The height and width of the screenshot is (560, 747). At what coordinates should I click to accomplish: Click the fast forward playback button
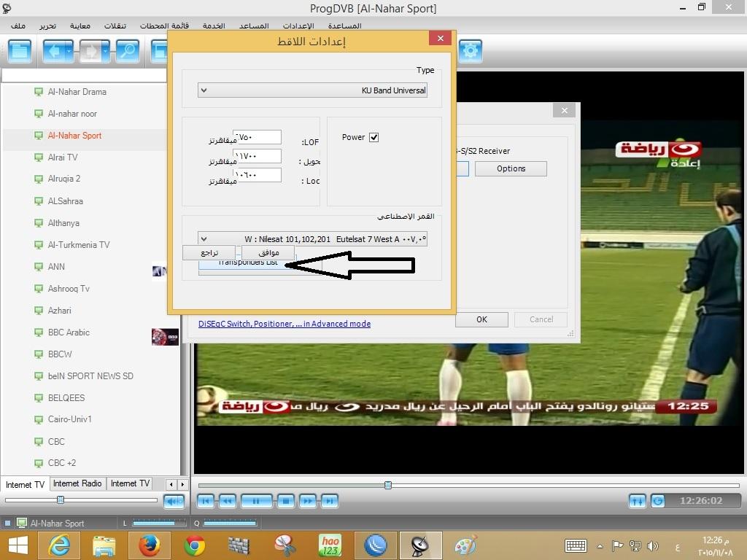(309, 501)
